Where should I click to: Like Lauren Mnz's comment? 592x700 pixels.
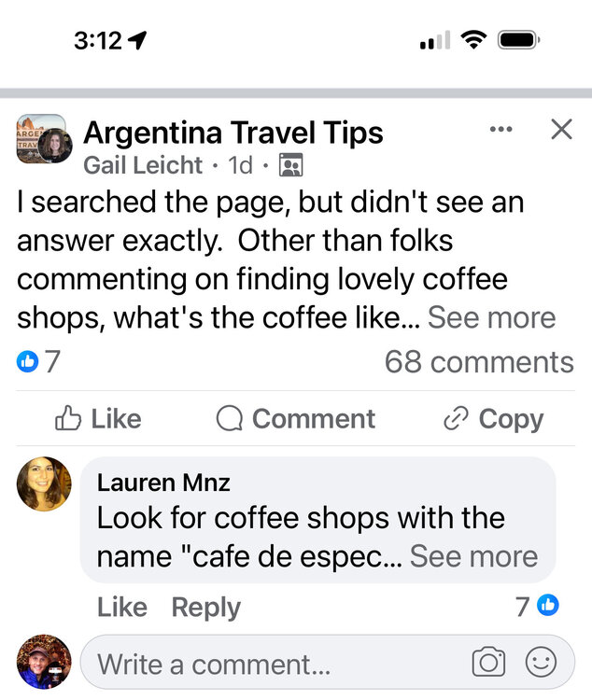coord(122,607)
